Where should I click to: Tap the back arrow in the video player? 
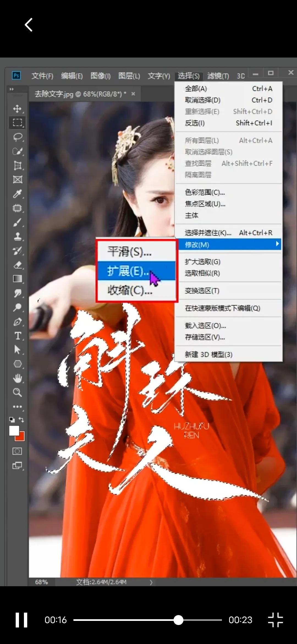coord(29,25)
